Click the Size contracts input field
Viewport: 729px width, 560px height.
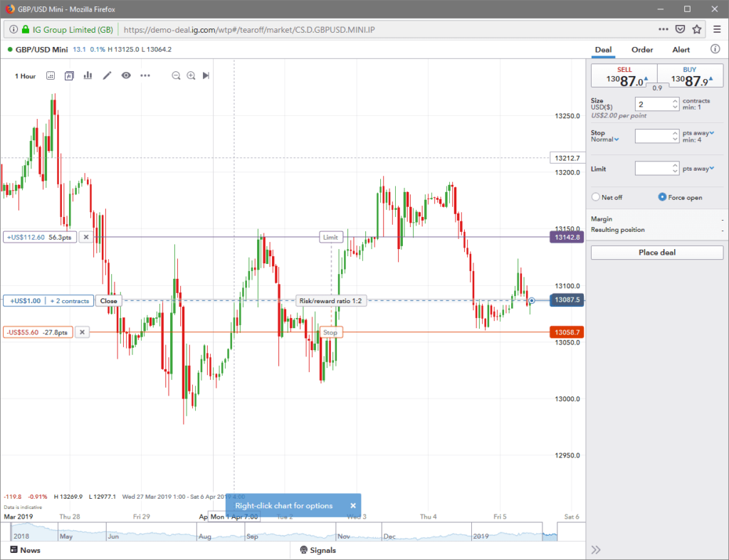point(653,104)
